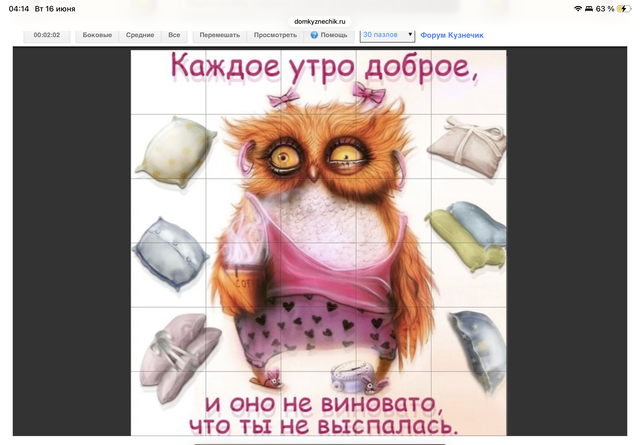Click the 00:02:02 timer display

coord(47,36)
